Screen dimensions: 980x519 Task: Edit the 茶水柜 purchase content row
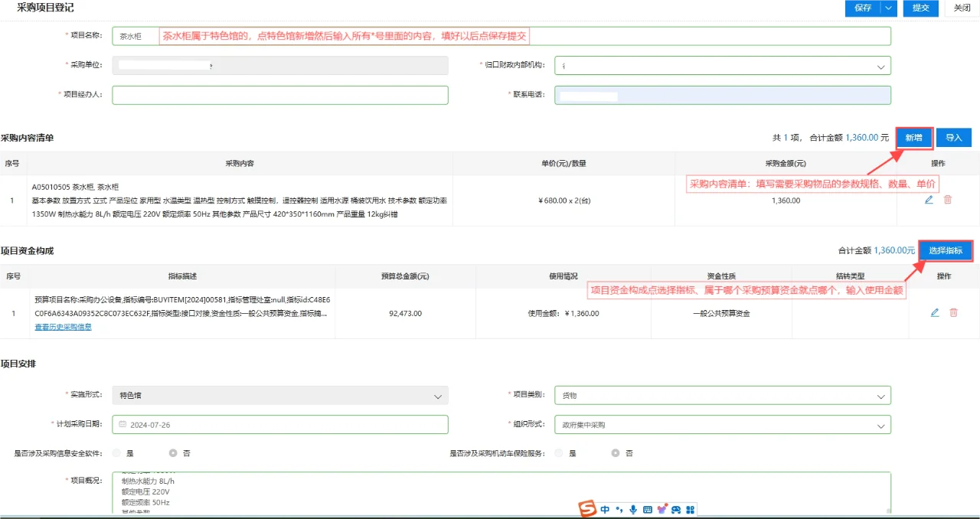[x=929, y=200]
